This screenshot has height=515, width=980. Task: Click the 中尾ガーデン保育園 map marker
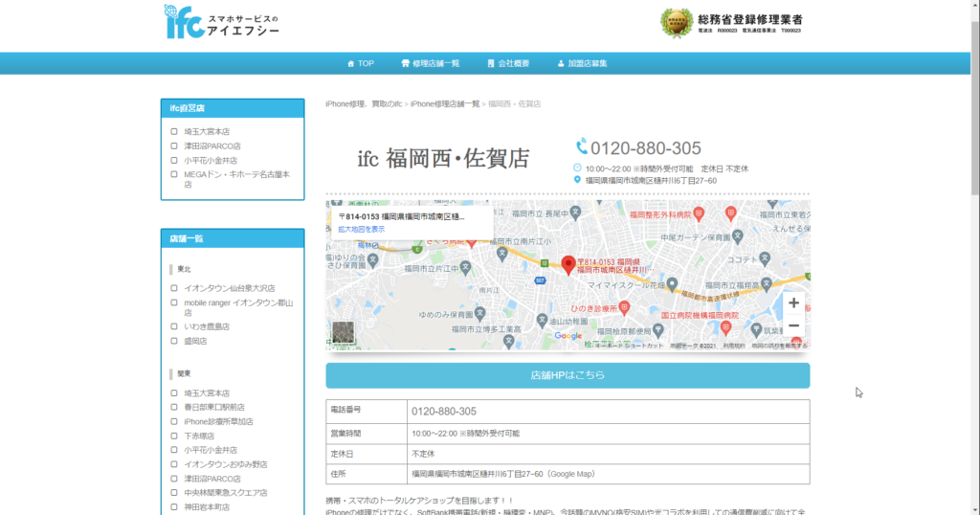coord(738,236)
